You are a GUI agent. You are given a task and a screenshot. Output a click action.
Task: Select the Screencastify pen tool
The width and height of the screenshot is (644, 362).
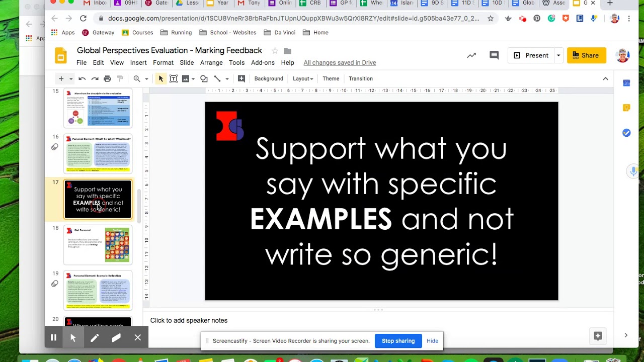95,338
